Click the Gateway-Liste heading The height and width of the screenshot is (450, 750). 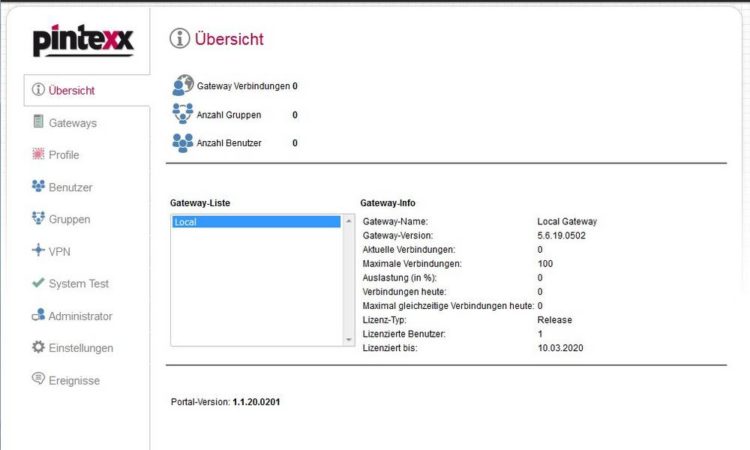click(200, 203)
